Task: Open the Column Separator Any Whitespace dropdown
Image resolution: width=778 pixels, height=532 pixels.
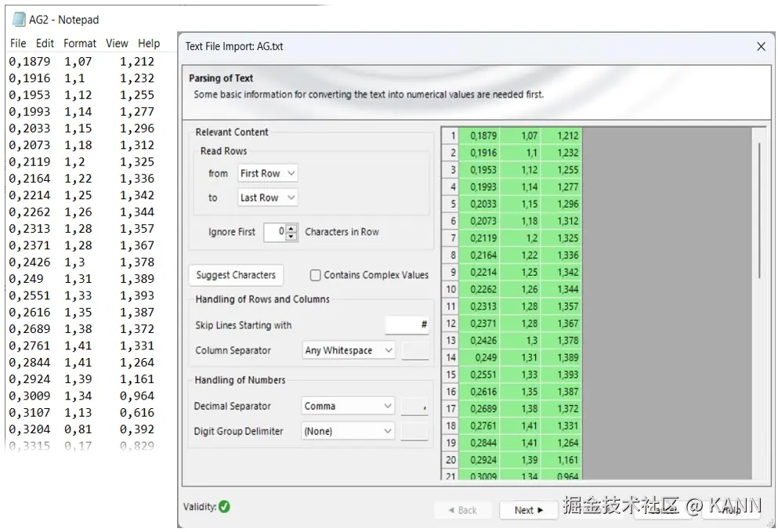Action: click(x=349, y=350)
